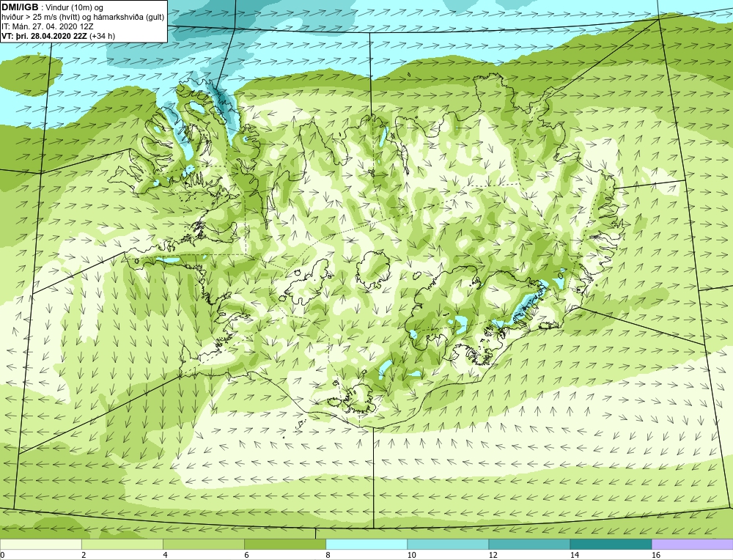733x560 pixels.
Task: Click the 'DMI/IGB' title text
Action: pyautogui.click(x=20, y=7)
